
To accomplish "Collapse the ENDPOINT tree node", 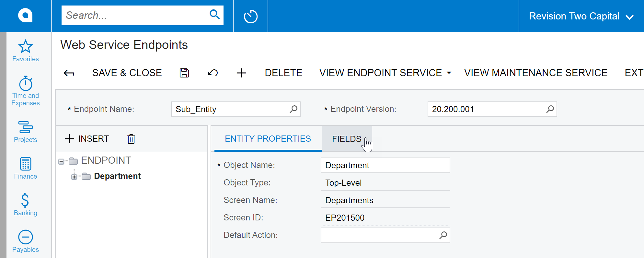I will (x=61, y=161).
